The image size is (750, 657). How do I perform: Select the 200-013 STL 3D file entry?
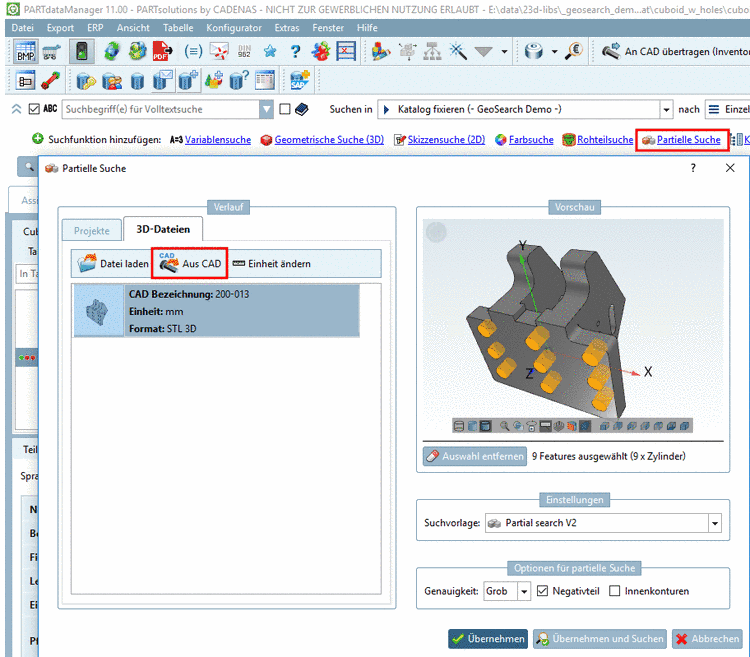click(217, 311)
